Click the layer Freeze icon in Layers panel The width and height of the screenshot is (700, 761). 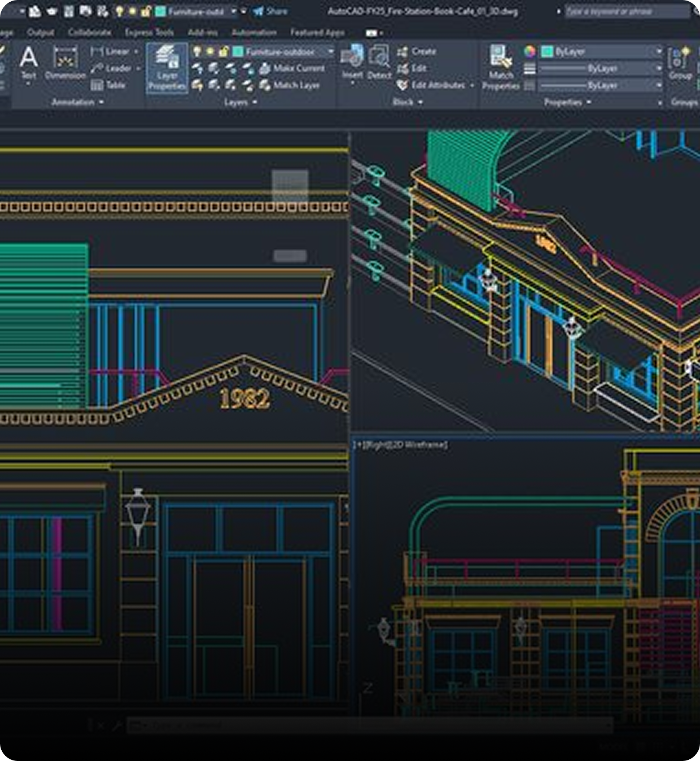pyautogui.click(x=231, y=69)
